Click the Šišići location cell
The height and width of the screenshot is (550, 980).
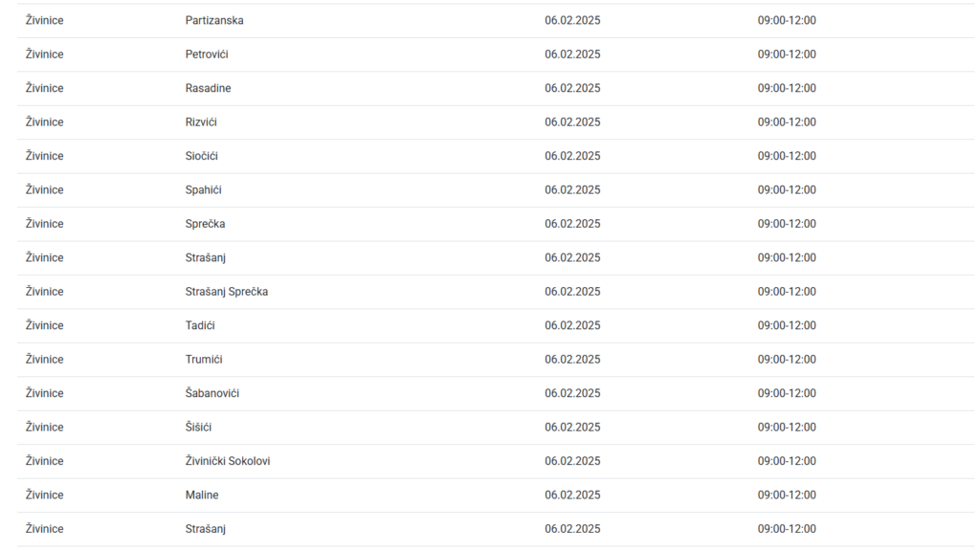click(198, 428)
